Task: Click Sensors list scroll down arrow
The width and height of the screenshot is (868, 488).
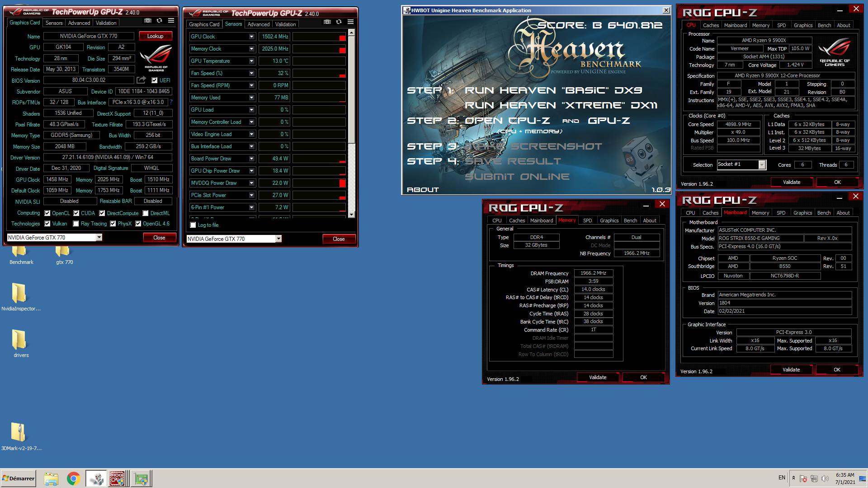Action: (x=351, y=215)
